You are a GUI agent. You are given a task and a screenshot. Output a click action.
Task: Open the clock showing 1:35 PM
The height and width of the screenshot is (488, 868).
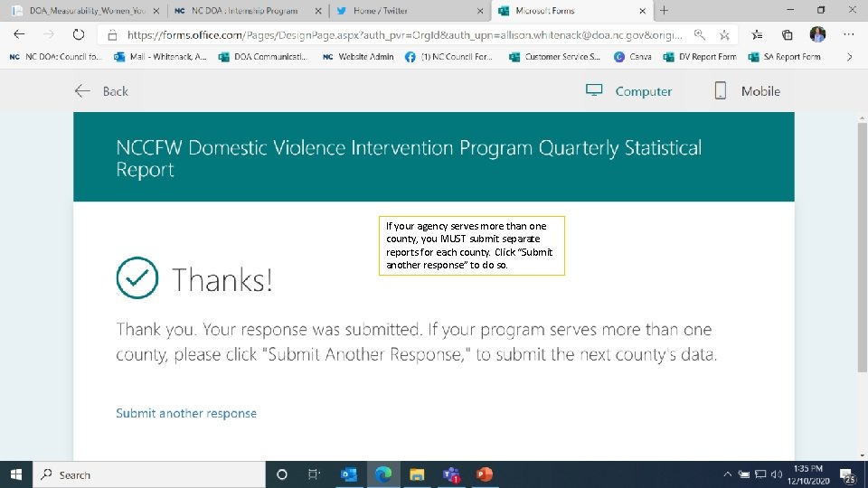coord(808,474)
